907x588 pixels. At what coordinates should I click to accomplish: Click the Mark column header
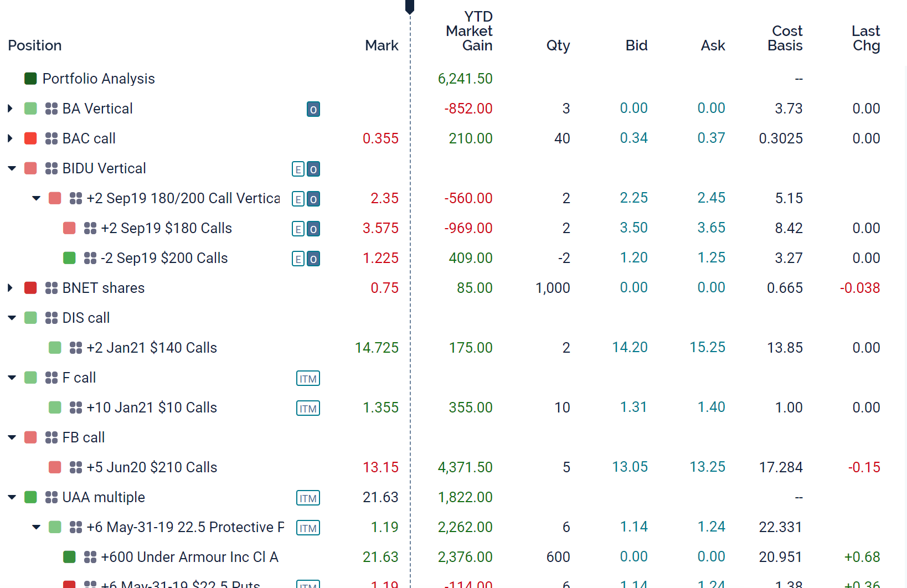(382, 45)
